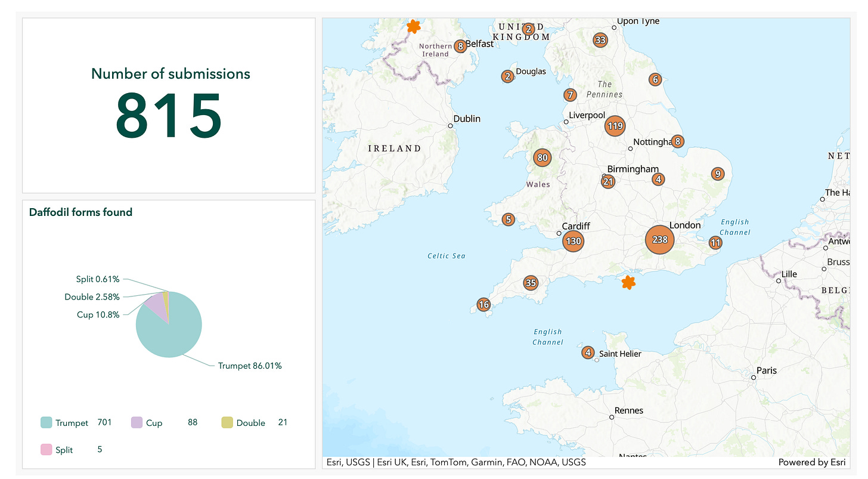The image size is (868, 479).
Task: Select the 4 cluster marker near Saint Helier
Action: click(x=588, y=353)
